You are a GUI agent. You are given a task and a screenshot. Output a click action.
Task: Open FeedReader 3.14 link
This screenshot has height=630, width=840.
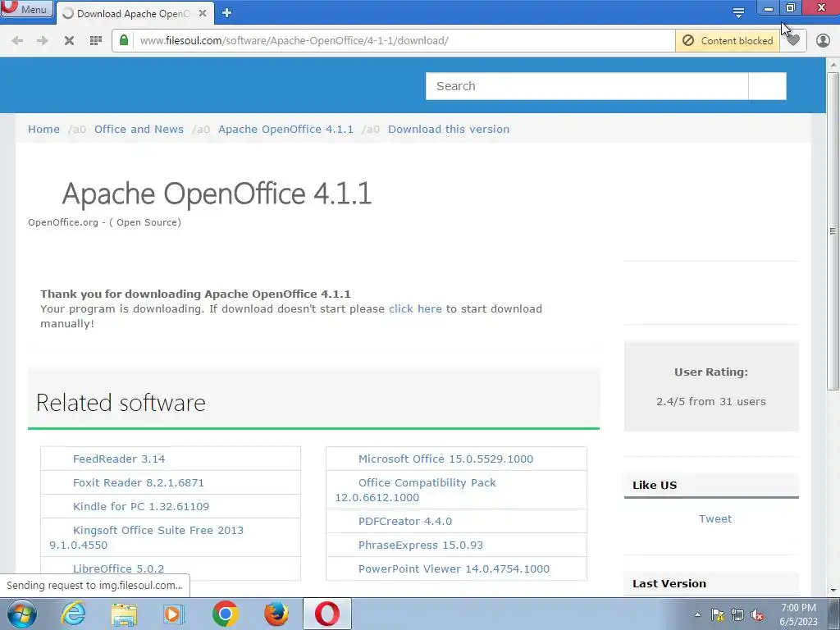[x=119, y=459]
